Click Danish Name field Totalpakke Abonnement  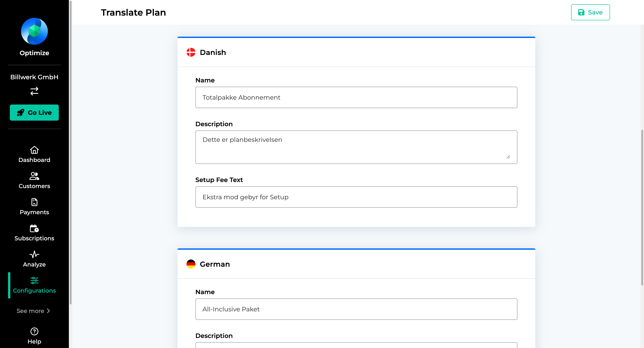(356, 97)
